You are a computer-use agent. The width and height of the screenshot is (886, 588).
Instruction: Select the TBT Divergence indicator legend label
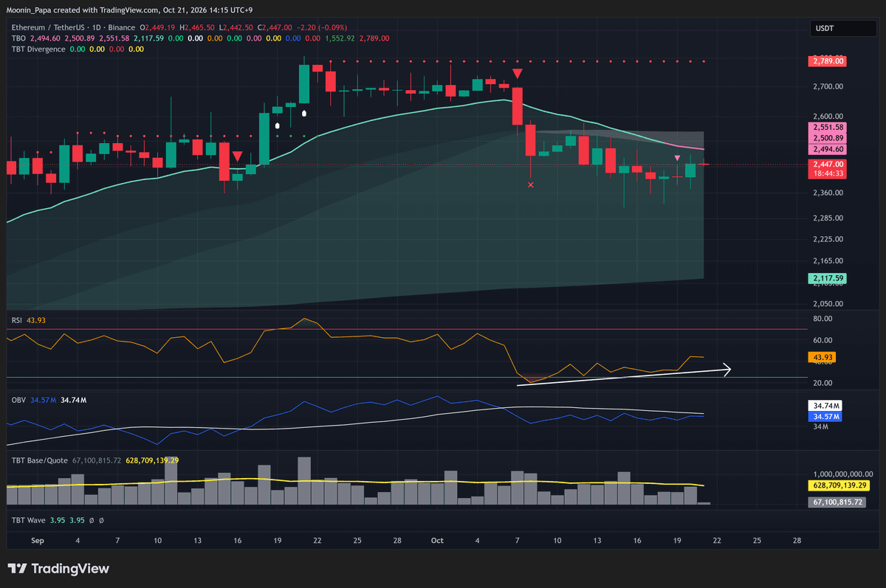tap(38, 49)
